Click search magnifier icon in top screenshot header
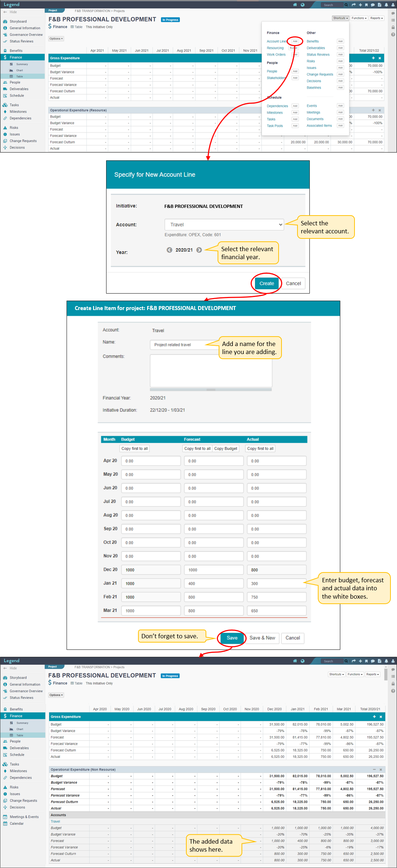Screen dimensions: 397x868 click(346, 5)
